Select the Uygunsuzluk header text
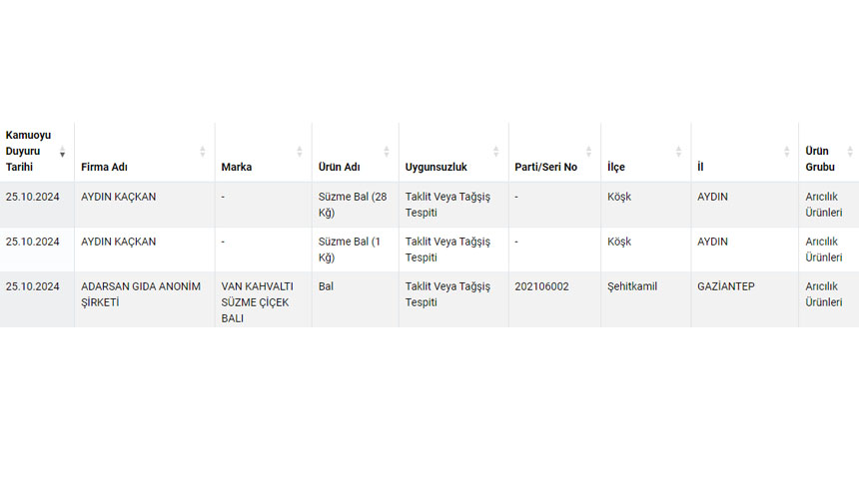The width and height of the screenshot is (859, 504). pyautogui.click(x=436, y=167)
